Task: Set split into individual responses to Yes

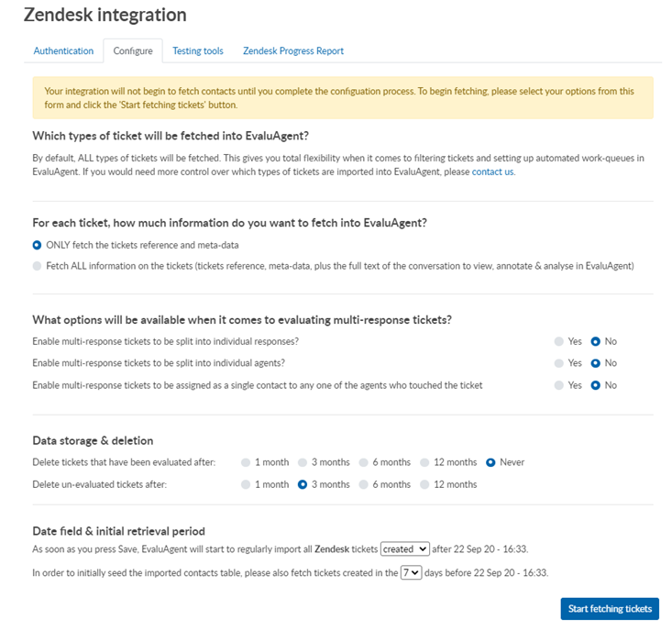Action: tap(559, 342)
